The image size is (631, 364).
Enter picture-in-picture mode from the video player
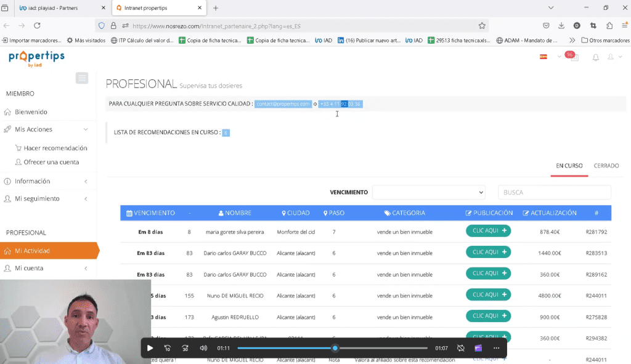[478, 348]
